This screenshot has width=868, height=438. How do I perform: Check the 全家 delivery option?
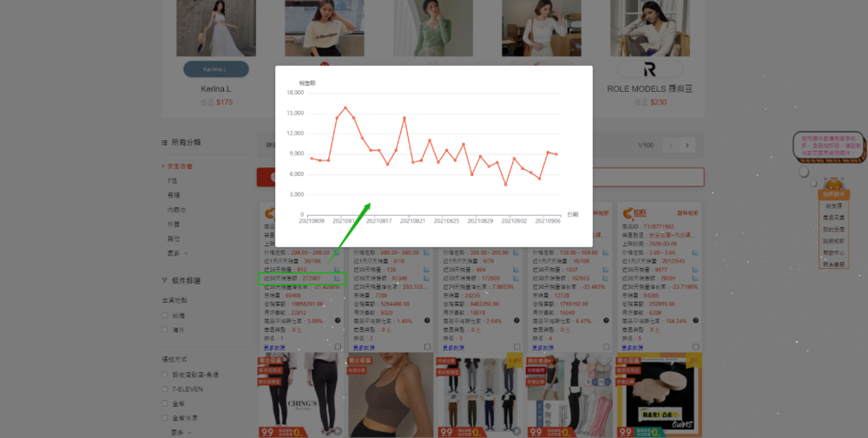pyautogui.click(x=164, y=403)
